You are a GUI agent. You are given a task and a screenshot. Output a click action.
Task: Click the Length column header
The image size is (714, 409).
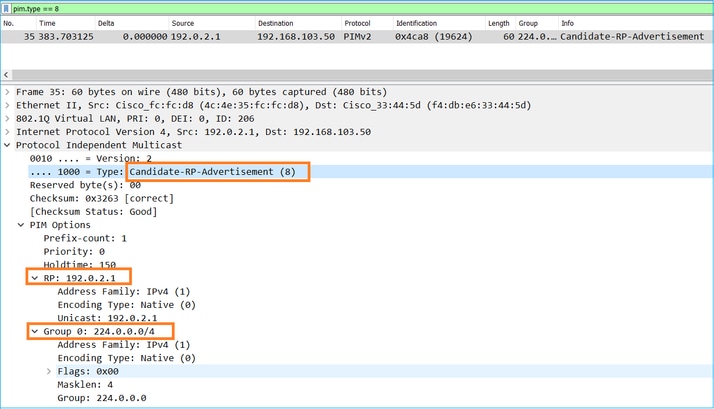[499, 23]
